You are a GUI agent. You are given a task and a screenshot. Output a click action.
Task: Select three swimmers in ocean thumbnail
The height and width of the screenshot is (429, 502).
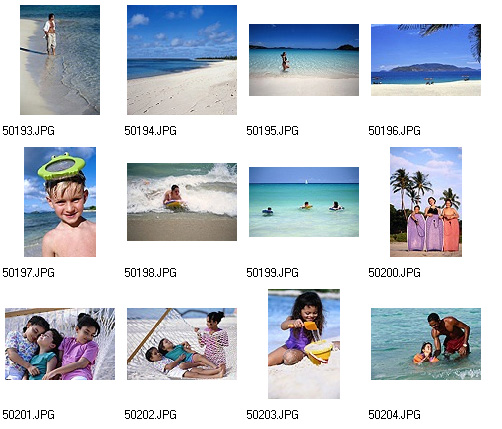[x=304, y=202]
